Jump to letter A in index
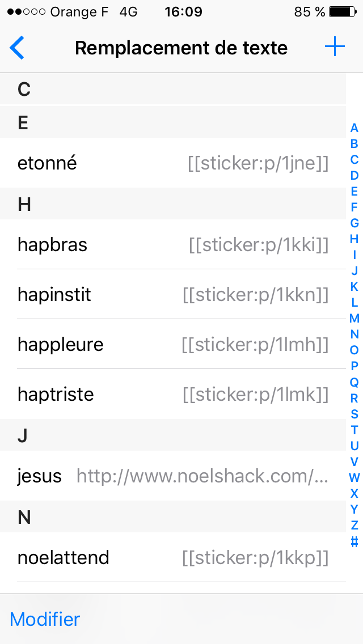363x644 pixels. coord(354,128)
